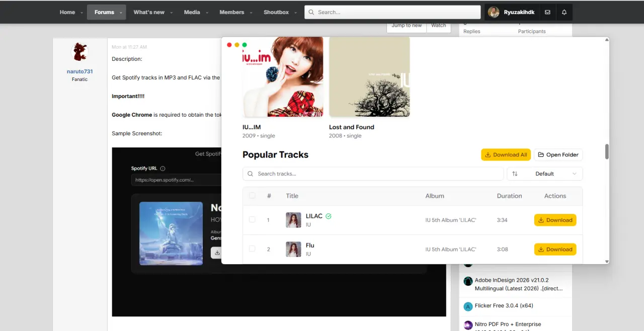Viewport: 644px width, 331px height.
Task: Click into the forum Search field
Action: click(x=392, y=12)
